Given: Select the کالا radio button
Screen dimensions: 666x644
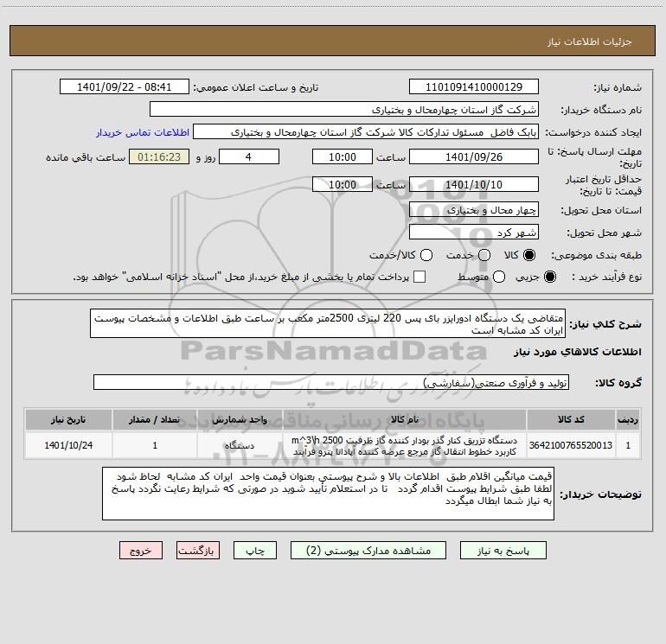Looking at the screenshot, I should 529,255.
